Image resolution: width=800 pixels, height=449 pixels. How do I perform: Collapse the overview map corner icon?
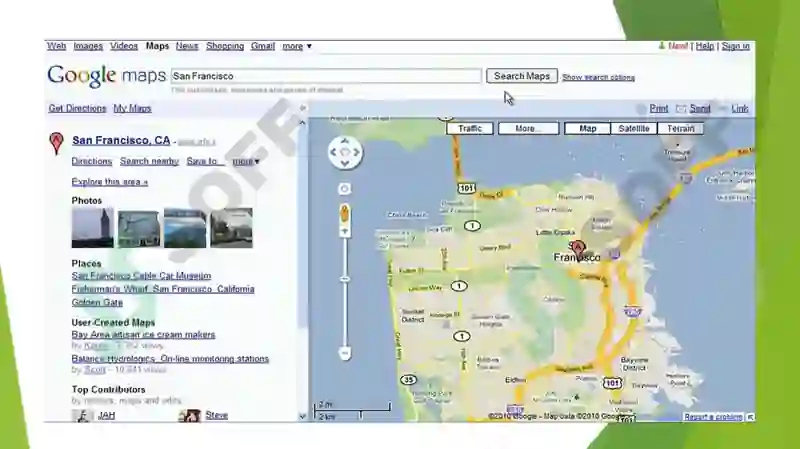(x=751, y=417)
